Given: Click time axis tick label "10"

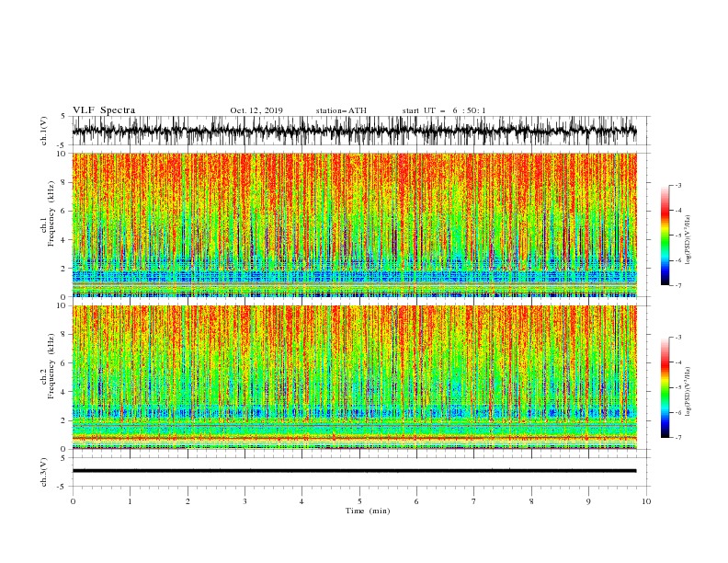Looking at the screenshot, I should pos(646,501).
